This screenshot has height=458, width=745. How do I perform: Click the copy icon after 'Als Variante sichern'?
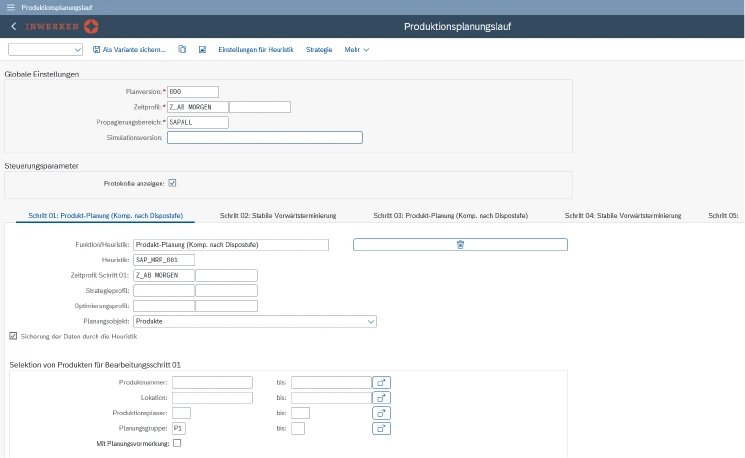[x=182, y=49]
